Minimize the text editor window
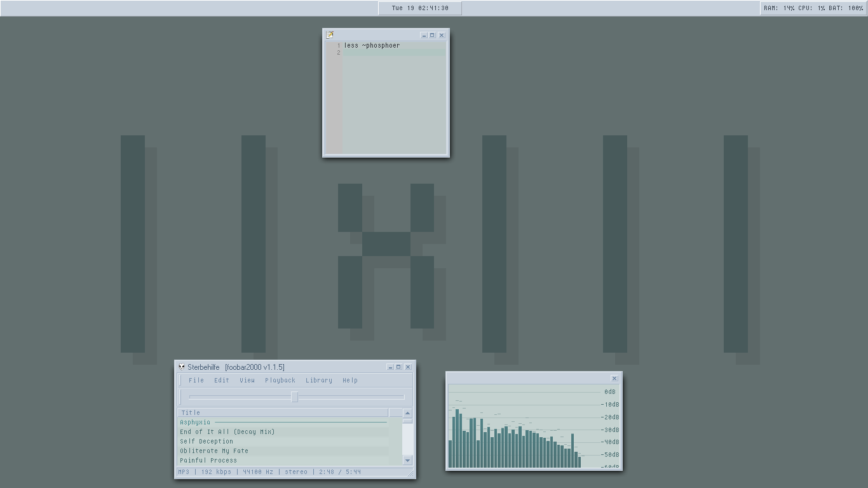 coord(424,36)
